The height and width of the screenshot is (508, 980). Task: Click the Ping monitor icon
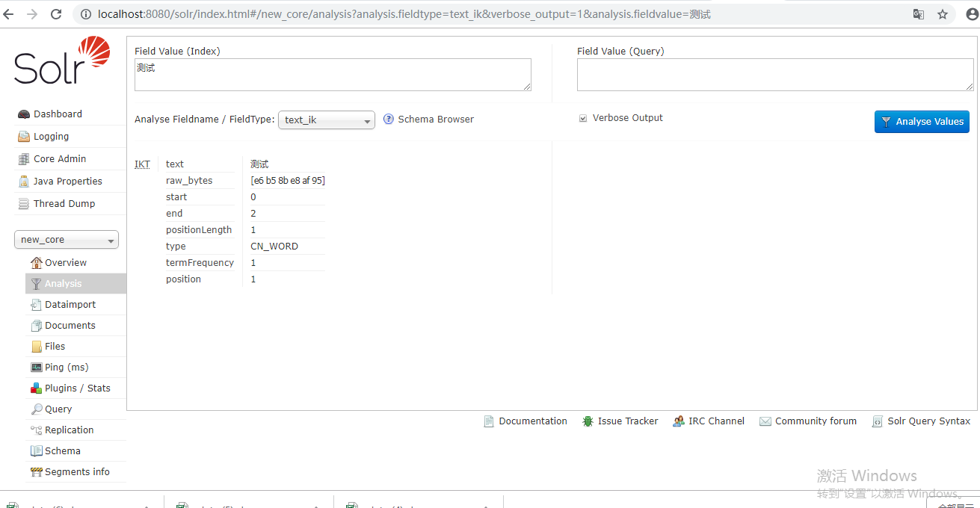coord(36,368)
